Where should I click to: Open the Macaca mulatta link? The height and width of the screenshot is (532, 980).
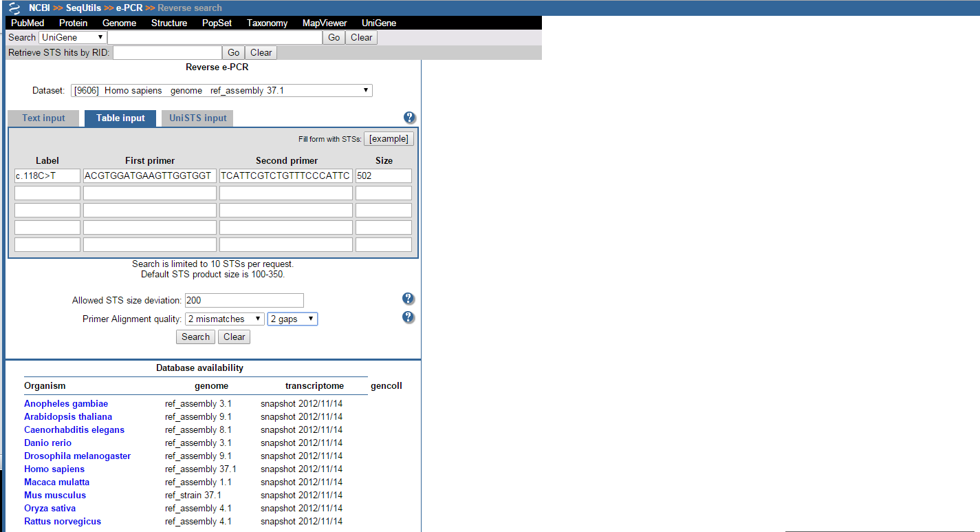[56, 482]
